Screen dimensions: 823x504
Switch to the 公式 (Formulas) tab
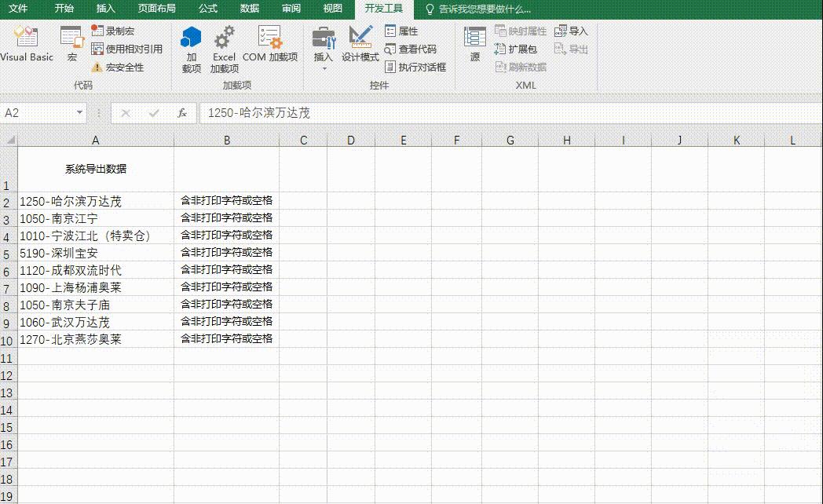207,9
